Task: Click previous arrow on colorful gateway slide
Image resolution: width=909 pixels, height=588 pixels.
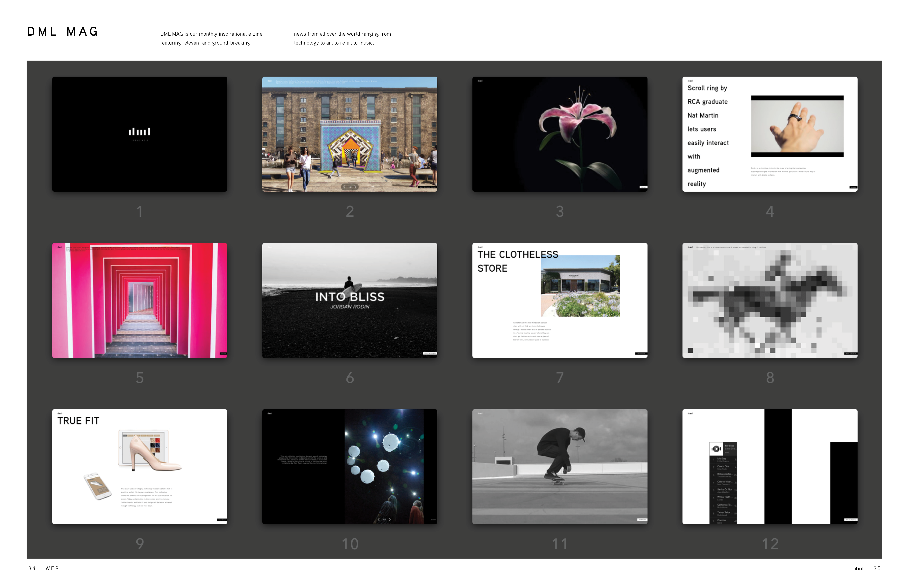Action: coord(345,187)
